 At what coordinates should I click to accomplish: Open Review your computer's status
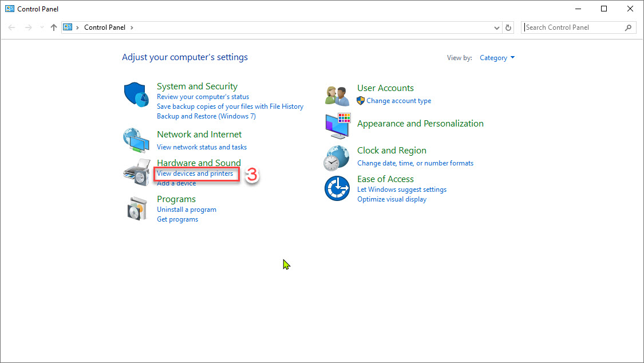click(203, 97)
